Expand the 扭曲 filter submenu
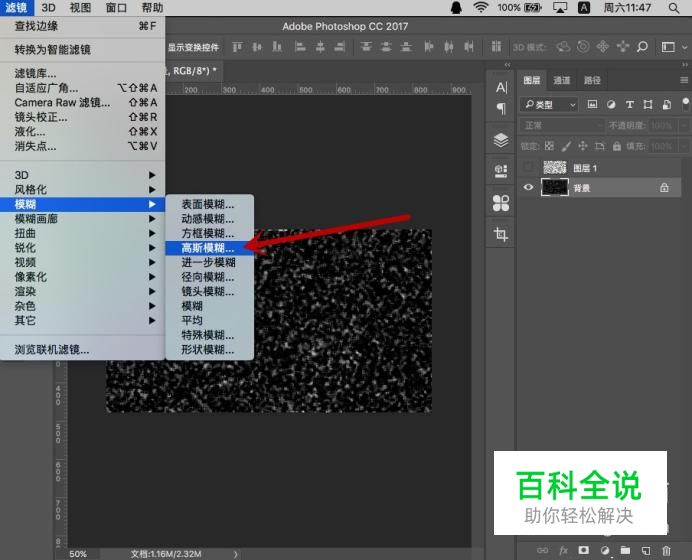 (83, 233)
